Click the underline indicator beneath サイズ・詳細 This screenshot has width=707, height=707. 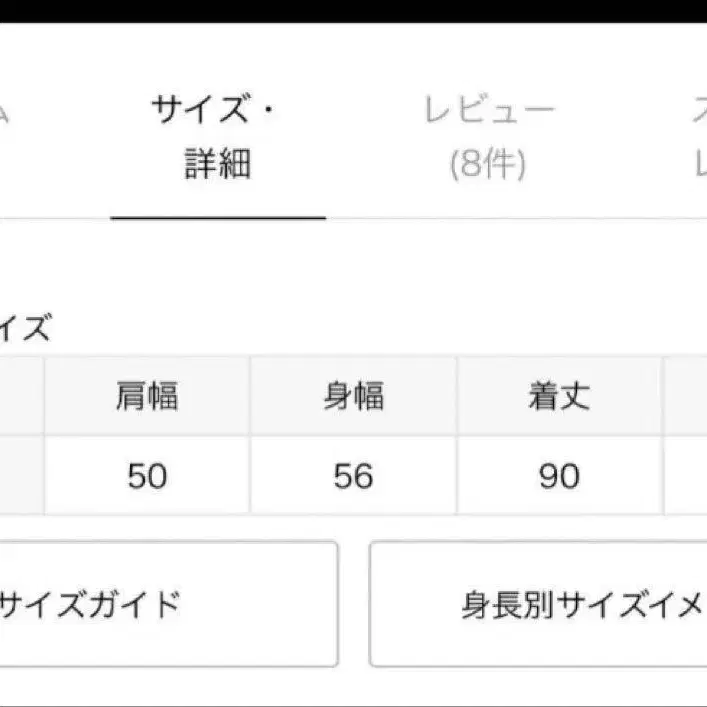pos(217,217)
